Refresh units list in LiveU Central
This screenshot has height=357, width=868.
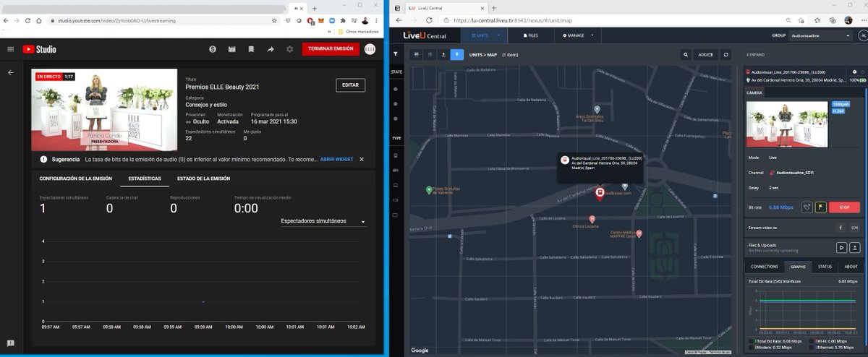pos(726,54)
